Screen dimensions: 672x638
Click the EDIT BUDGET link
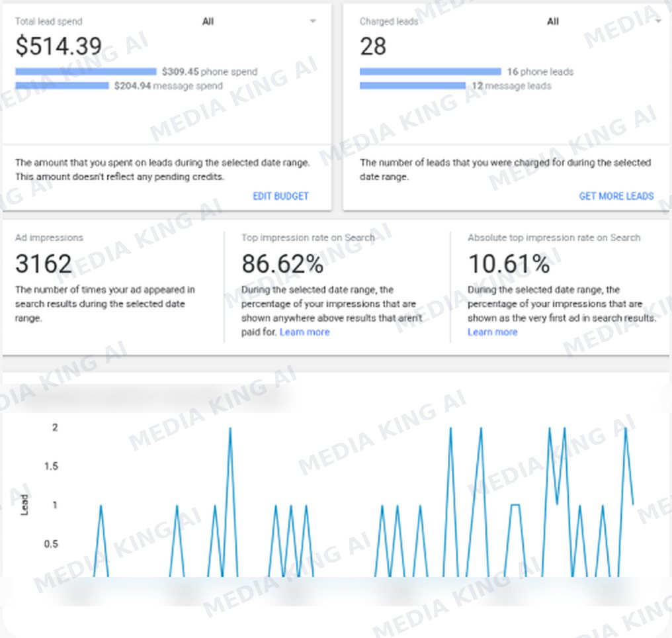280,196
